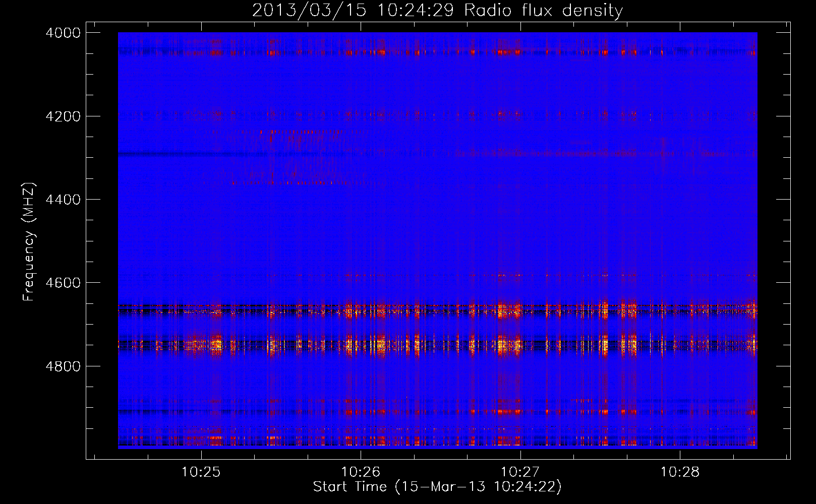Click the 10:26 time axis label
816x504 pixels.
click(361, 472)
